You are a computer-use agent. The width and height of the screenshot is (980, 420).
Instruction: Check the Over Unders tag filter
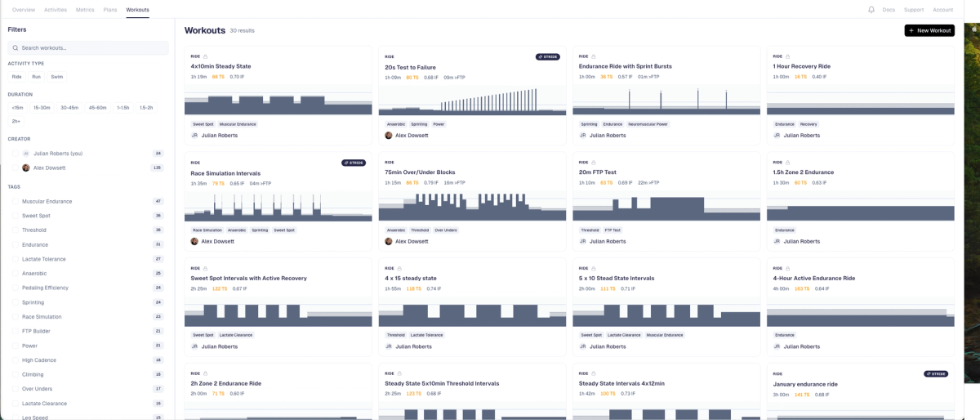click(15, 389)
